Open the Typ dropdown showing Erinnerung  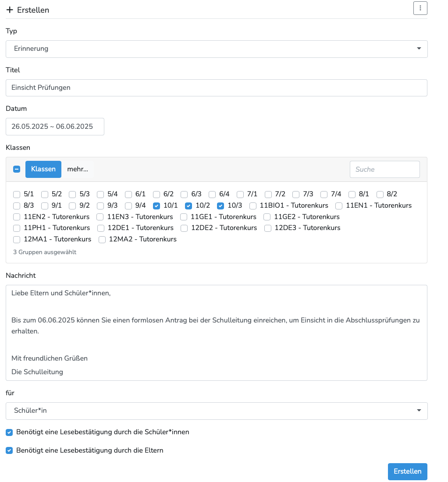(x=217, y=49)
